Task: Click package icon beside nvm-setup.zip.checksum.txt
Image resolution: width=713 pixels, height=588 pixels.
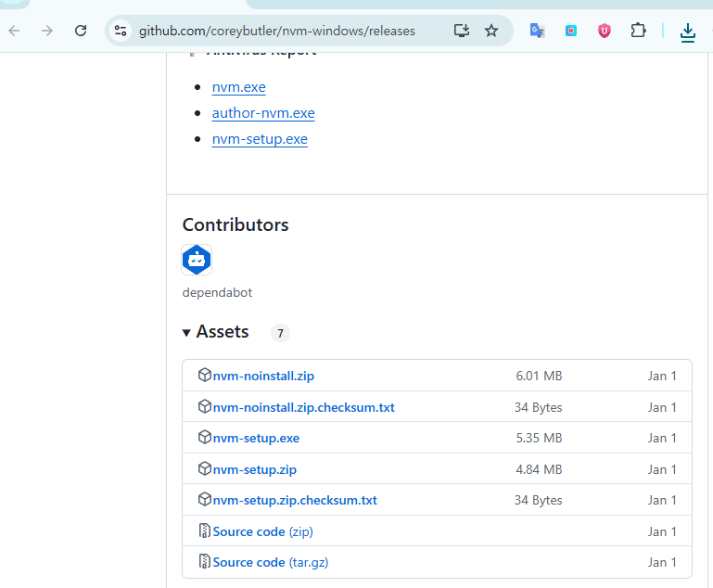Action: (x=205, y=499)
